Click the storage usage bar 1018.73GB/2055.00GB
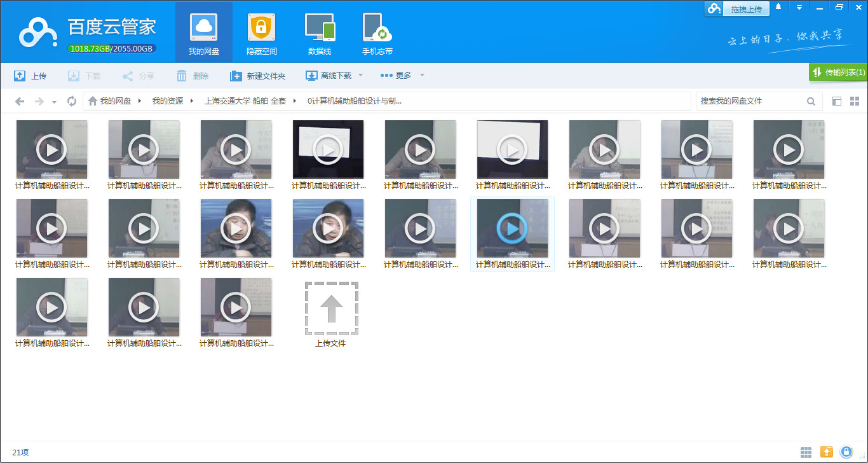 [x=112, y=48]
